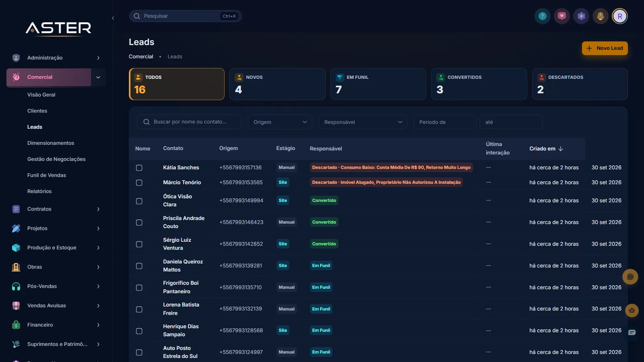Collapse the sidebar using the arrow icon
Viewport: 644px width, 362px height.
pyautogui.click(x=113, y=18)
